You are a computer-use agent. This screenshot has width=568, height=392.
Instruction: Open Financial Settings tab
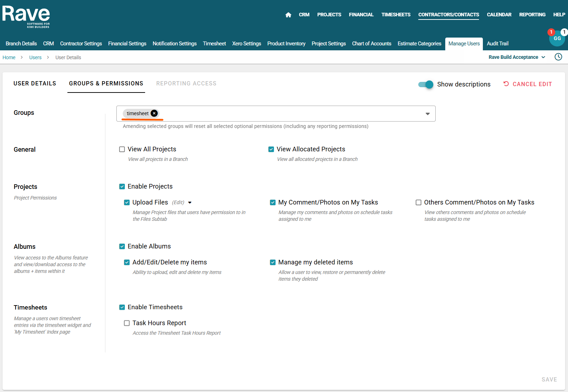127,44
